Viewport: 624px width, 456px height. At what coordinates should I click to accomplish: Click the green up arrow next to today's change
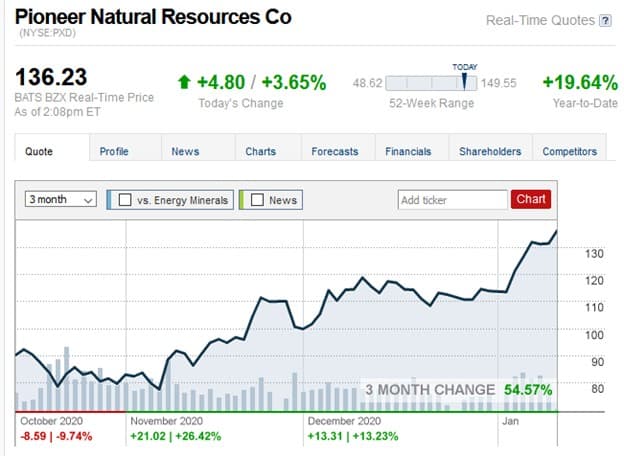184,82
